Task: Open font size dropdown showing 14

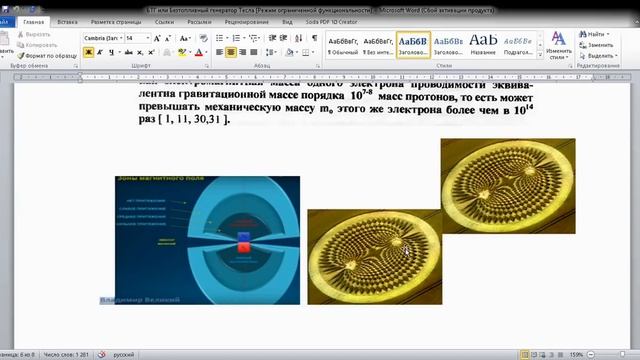Action: coord(148,38)
